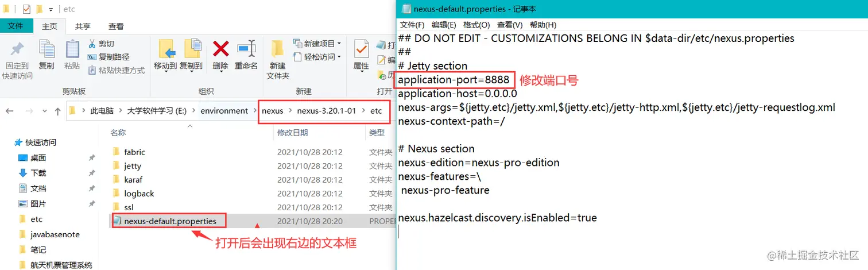Open the Customize Quick Access Toolbar arrow
The width and height of the screenshot is (868, 270).
[x=51, y=10]
